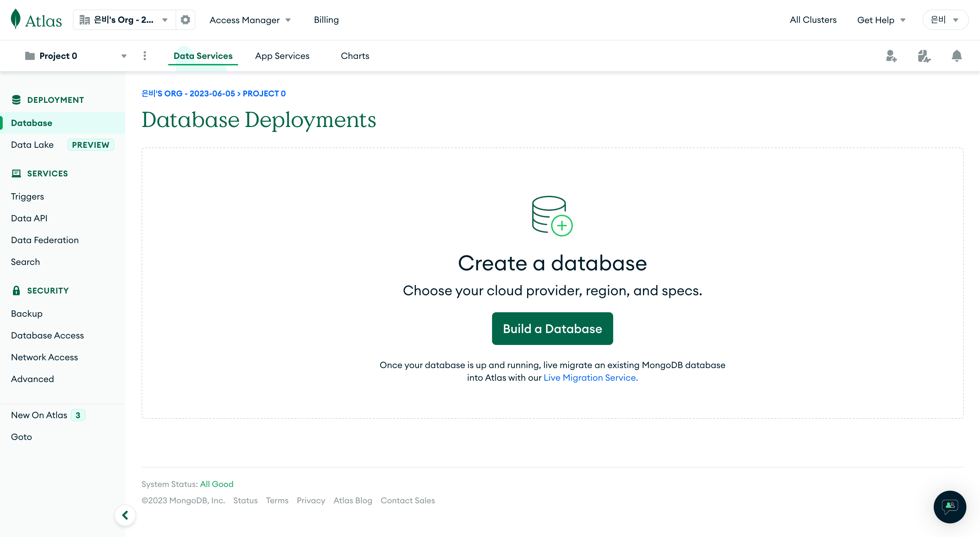
Task: Open Network Access in the sidebar
Action: pyautogui.click(x=44, y=357)
